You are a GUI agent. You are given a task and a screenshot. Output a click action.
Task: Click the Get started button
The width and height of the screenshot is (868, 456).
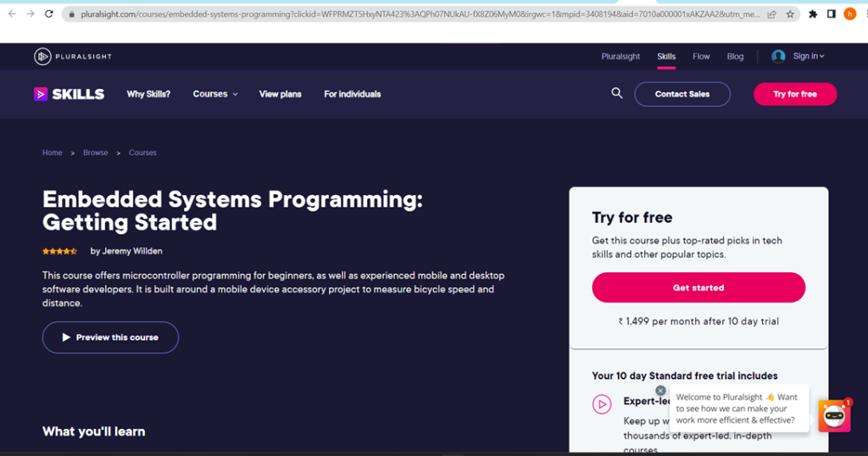point(698,287)
